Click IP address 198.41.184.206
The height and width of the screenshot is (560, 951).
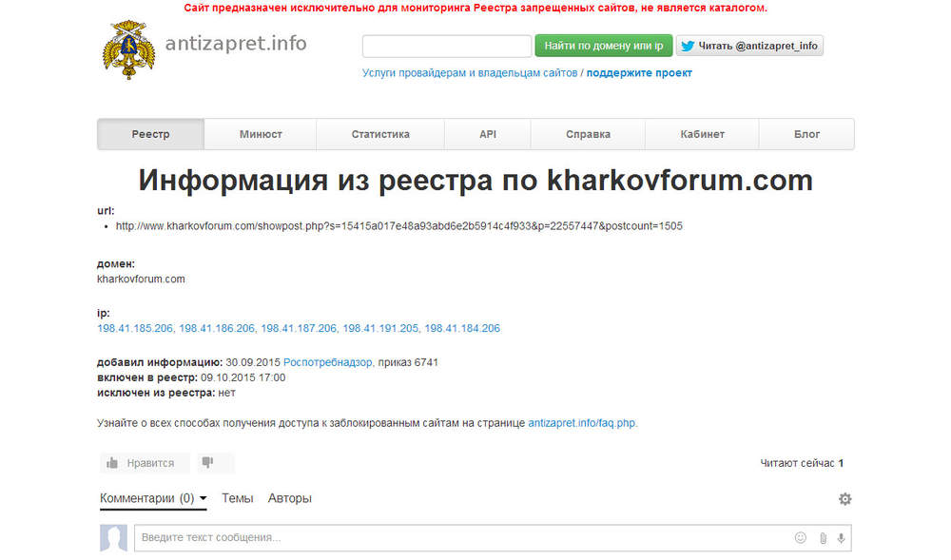pos(462,328)
